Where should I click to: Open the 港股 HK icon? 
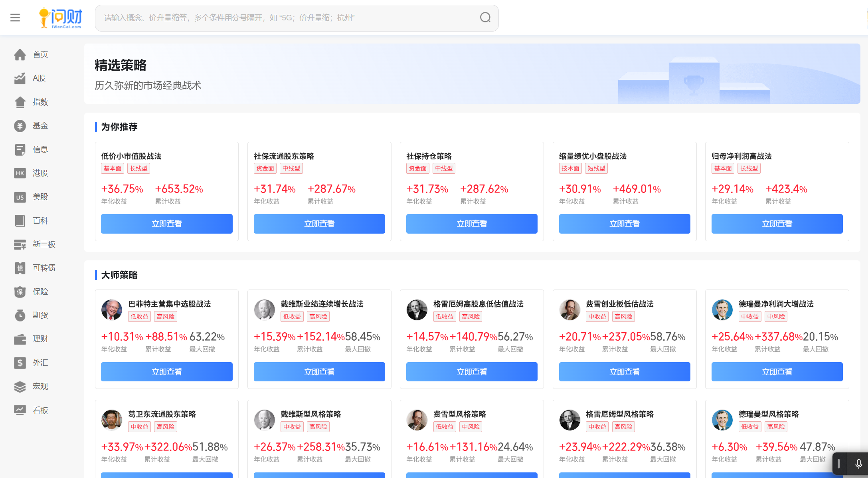click(20, 173)
